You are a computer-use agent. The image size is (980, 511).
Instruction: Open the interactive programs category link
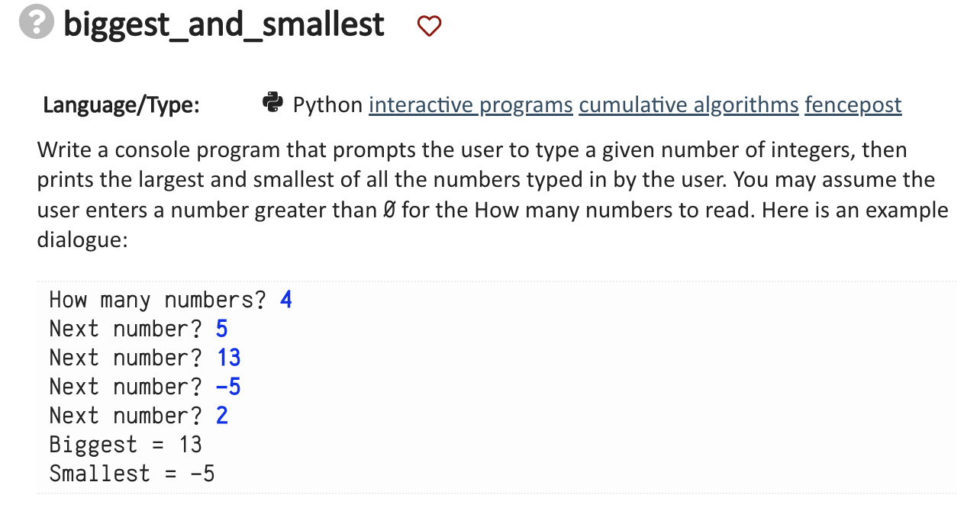pyautogui.click(x=470, y=104)
